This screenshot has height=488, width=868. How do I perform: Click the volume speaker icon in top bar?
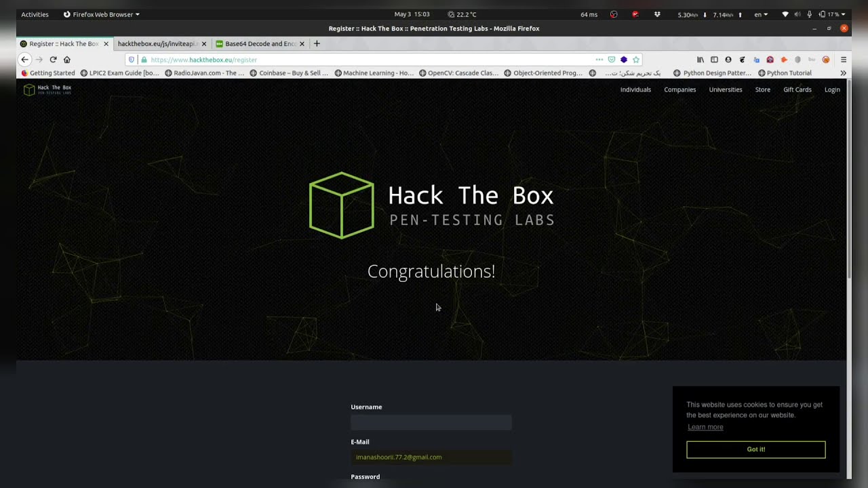[797, 14]
